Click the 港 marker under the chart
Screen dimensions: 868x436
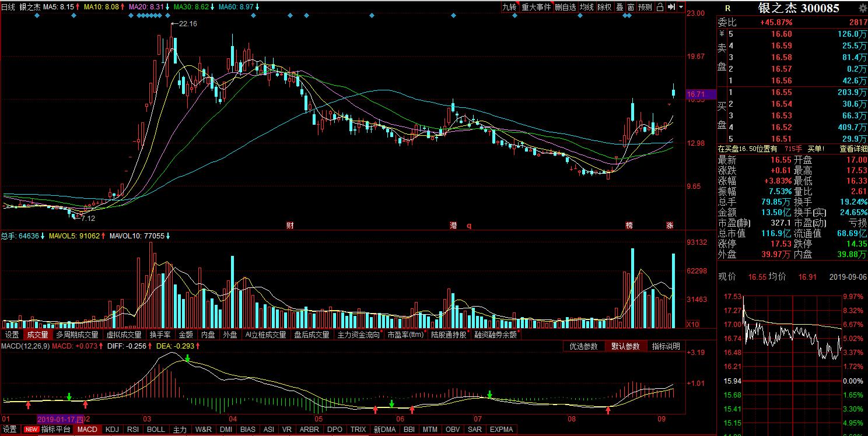click(x=453, y=225)
